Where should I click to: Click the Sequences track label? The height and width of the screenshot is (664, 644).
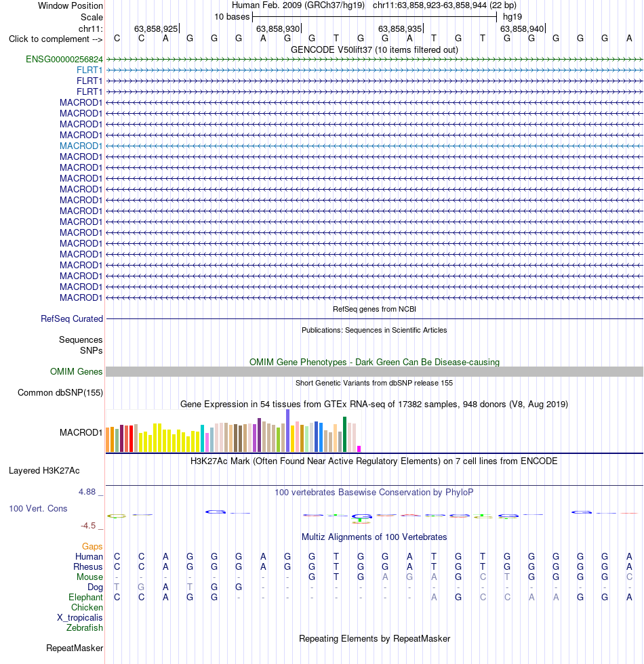click(81, 339)
